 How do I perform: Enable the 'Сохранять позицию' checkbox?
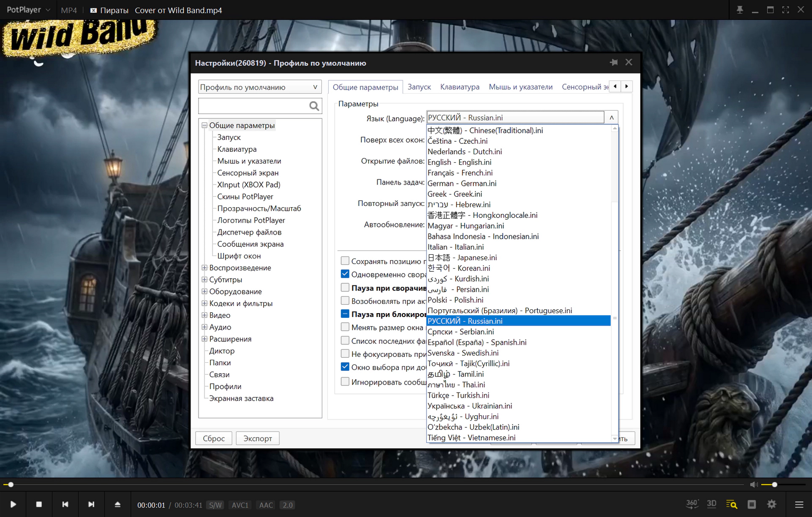(x=345, y=261)
